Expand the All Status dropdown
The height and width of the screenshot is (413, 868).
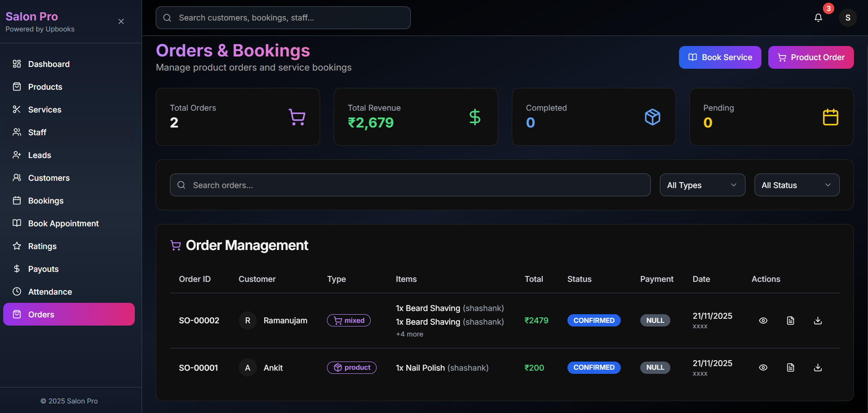(x=797, y=185)
